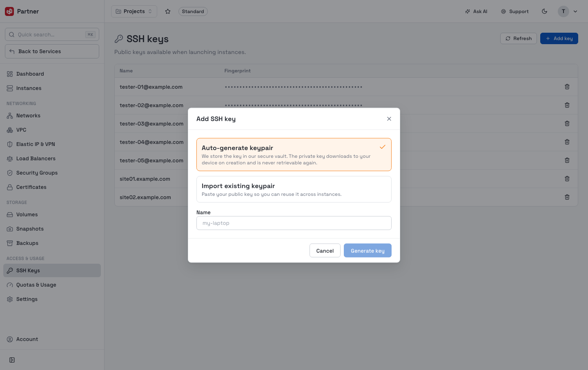Viewport: 588px width, 370px height.
Task: Expand the account chevron dropdown
Action: (575, 11)
